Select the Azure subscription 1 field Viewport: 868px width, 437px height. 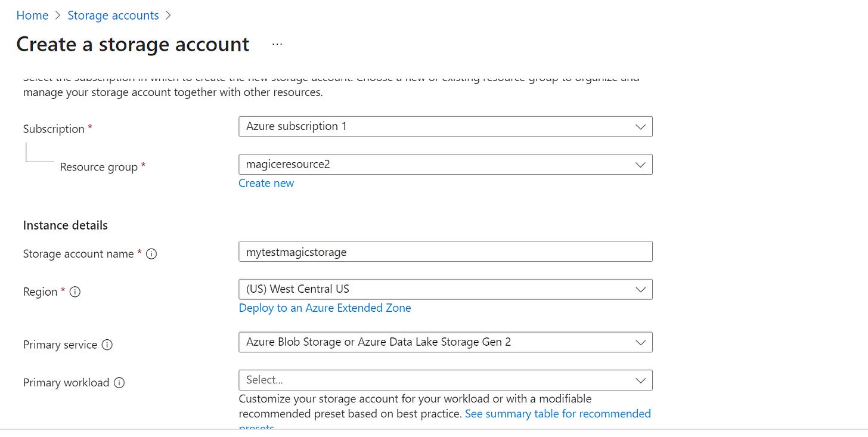pyautogui.click(x=417, y=126)
